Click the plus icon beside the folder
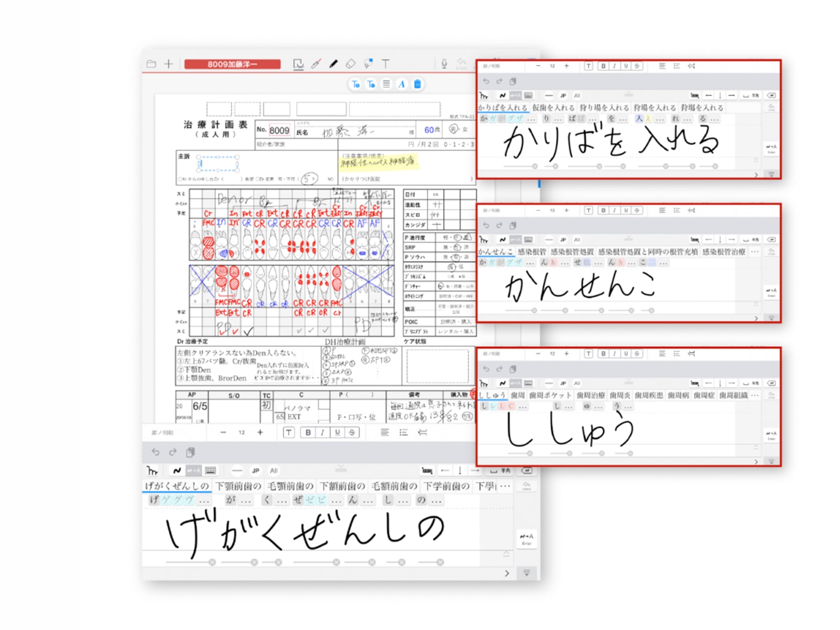 point(169,64)
